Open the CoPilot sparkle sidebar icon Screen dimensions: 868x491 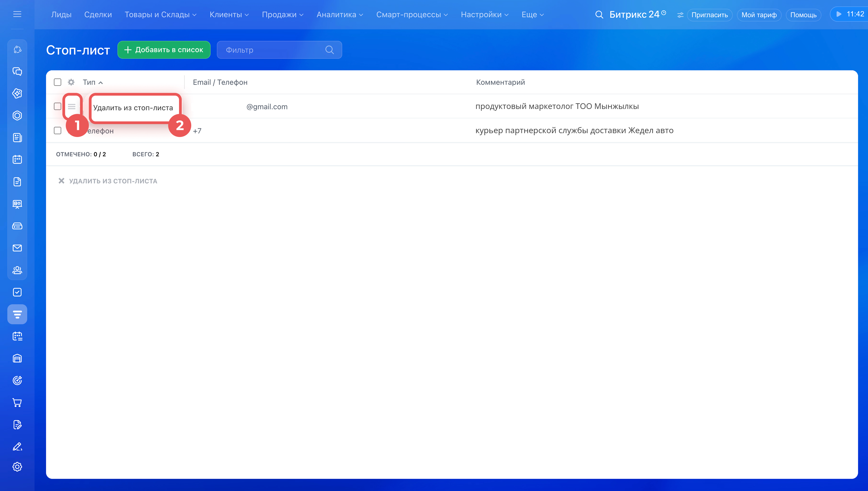coord(17,93)
